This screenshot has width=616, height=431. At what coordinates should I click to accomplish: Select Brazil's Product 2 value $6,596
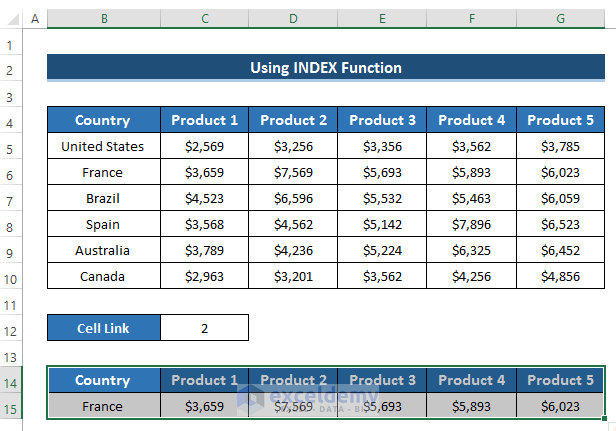(293, 199)
